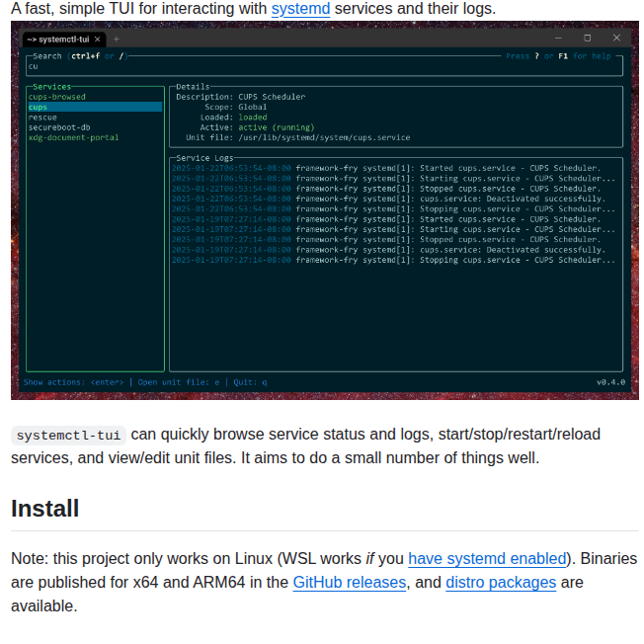This screenshot has height=644, width=644.
Task: Click the 'Details' panel title
Action: pos(193,87)
